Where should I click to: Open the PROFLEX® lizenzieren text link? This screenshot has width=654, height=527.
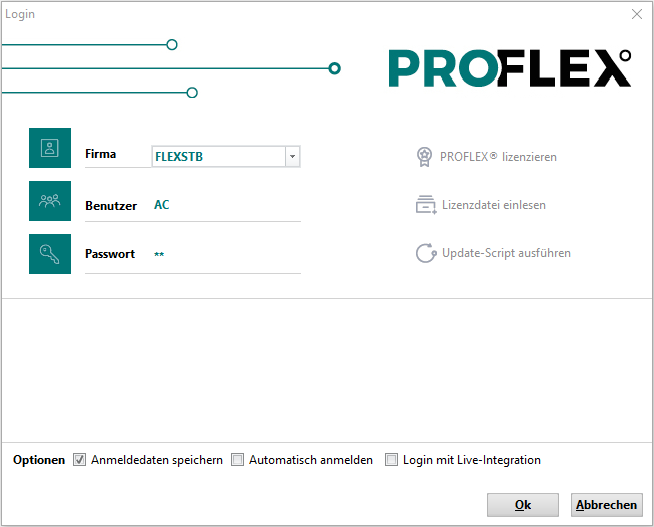point(499,157)
